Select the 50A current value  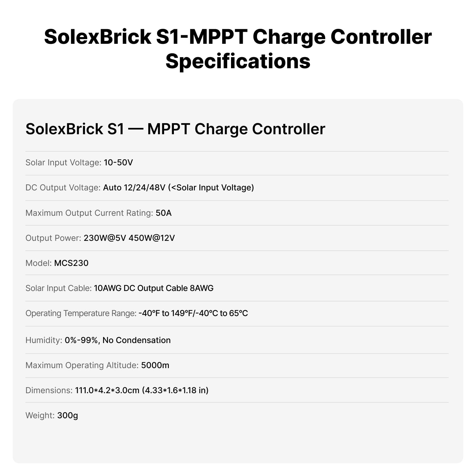coord(163,213)
